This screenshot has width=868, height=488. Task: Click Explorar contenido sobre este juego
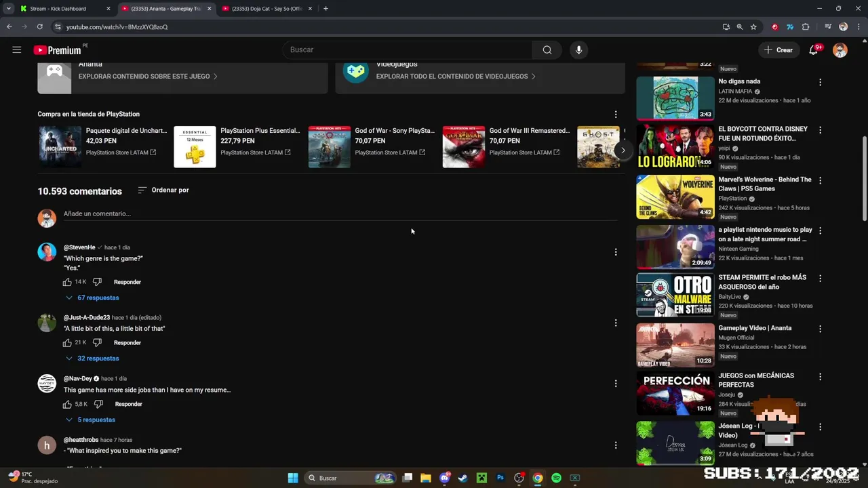point(148,77)
